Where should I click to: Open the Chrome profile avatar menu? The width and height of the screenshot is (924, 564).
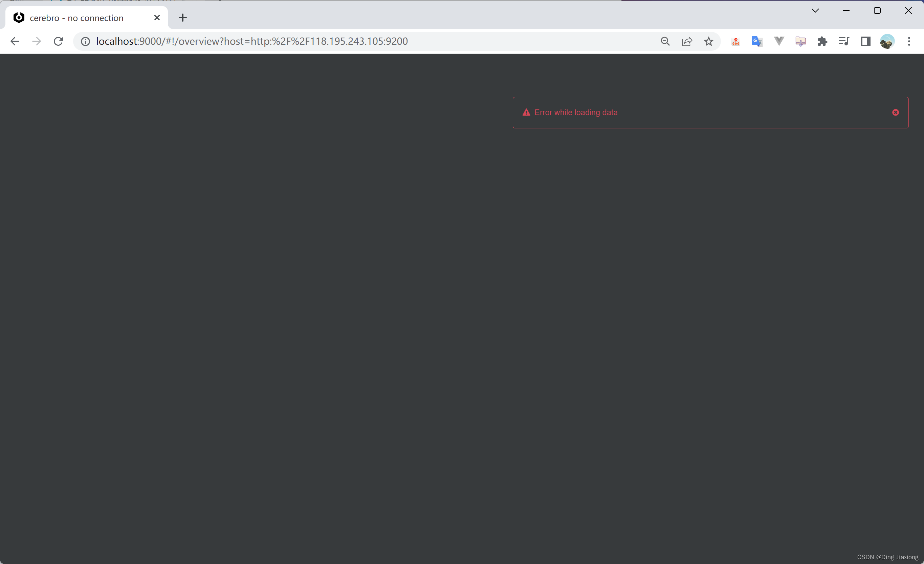(x=887, y=41)
